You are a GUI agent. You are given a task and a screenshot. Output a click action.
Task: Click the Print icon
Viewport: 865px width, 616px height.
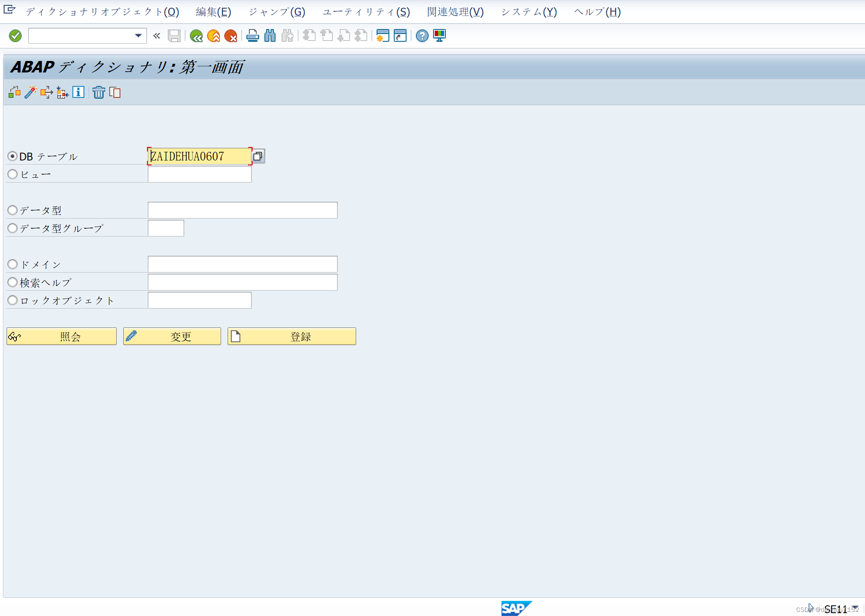(253, 36)
